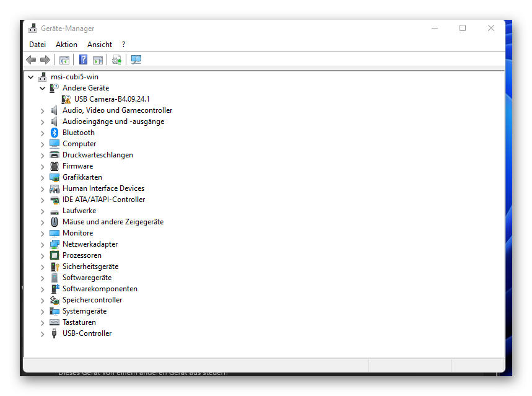Select the USB-Controller label
Viewport: 532px width, 396px height.
click(x=87, y=333)
